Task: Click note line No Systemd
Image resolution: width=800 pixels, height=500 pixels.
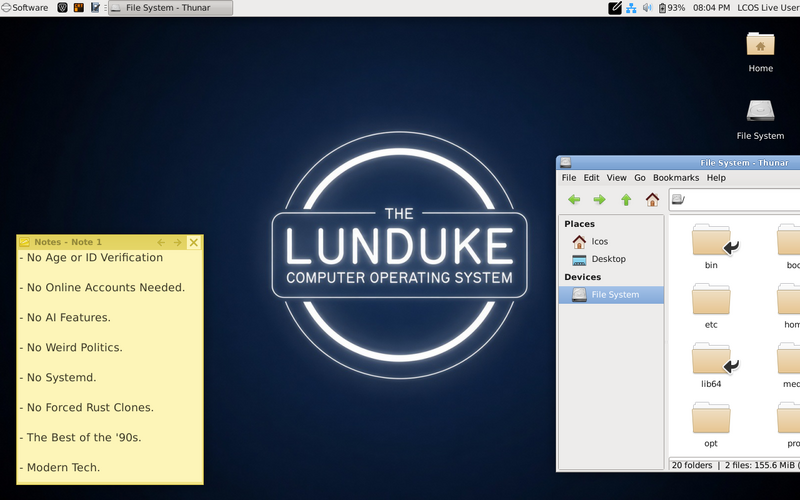Action: point(58,378)
